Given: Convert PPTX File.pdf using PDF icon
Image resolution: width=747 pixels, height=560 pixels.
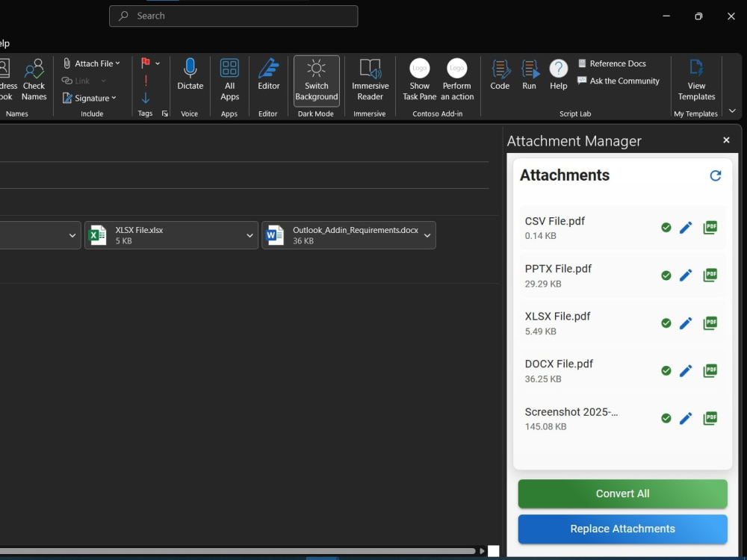Looking at the screenshot, I should click(x=710, y=275).
